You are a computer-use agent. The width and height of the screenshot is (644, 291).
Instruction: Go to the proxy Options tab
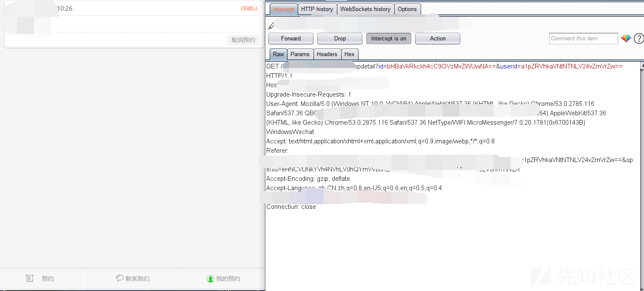tap(407, 9)
